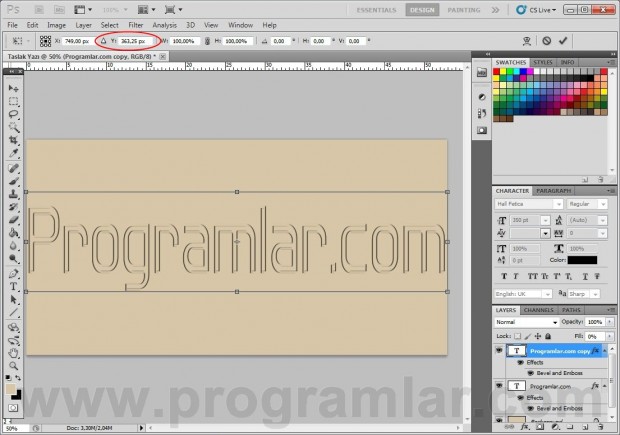Hide the Programlar.com text layer

499,385
